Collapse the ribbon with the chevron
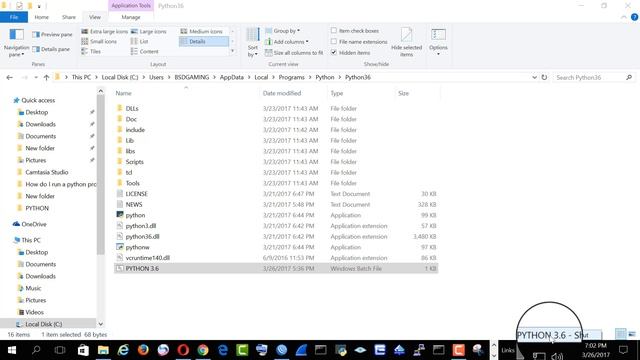The width and height of the screenshot is (640, 360). pos(624,17)
